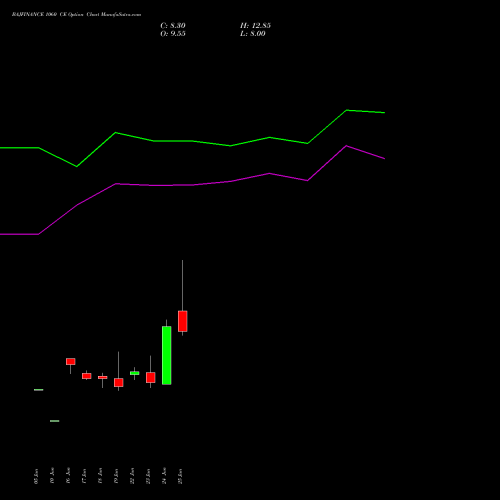
Task: Click the "25 Jun" date axis label
Action: coord(180,476)
